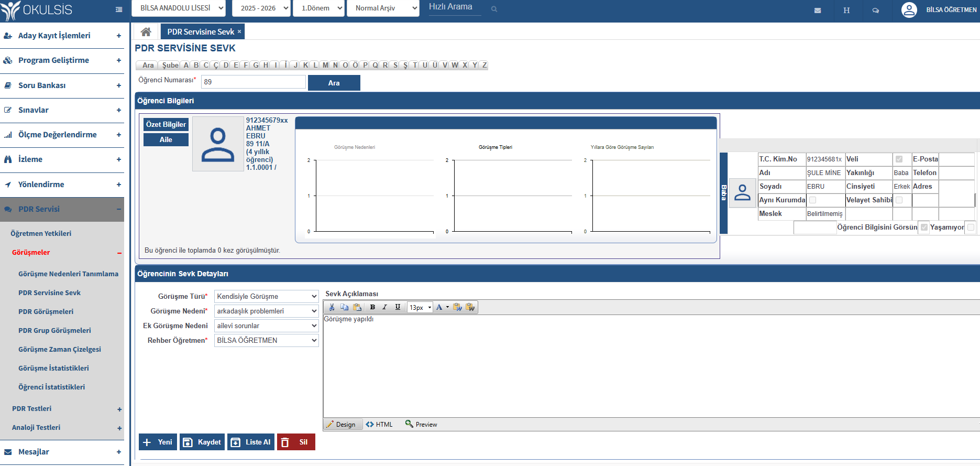980x466 pixels.
Task: Toggle bold formatting in Sevk Açıklaması editor
Action: [x=372, y=307]
